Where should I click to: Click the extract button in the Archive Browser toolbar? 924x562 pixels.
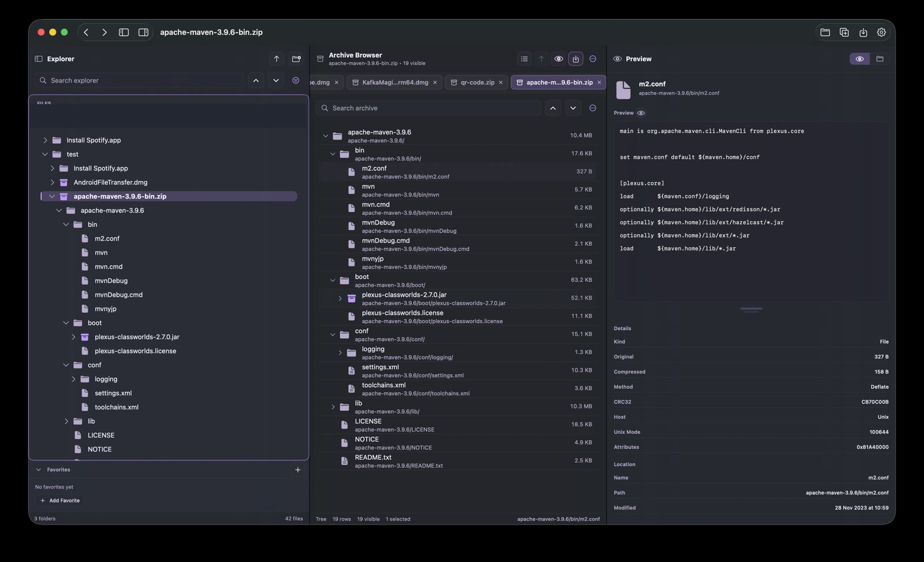coord(576,59)
